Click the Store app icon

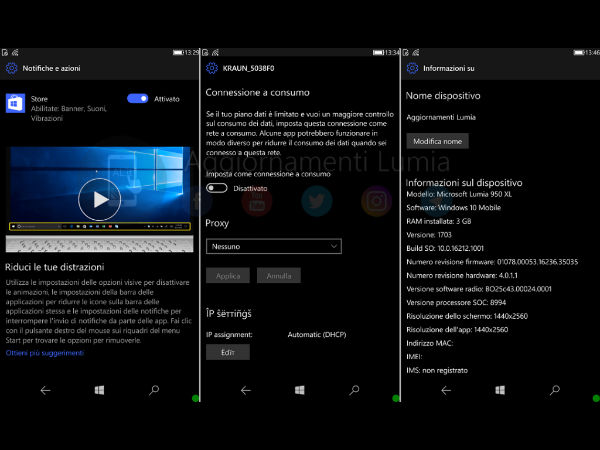click(17, 104)
